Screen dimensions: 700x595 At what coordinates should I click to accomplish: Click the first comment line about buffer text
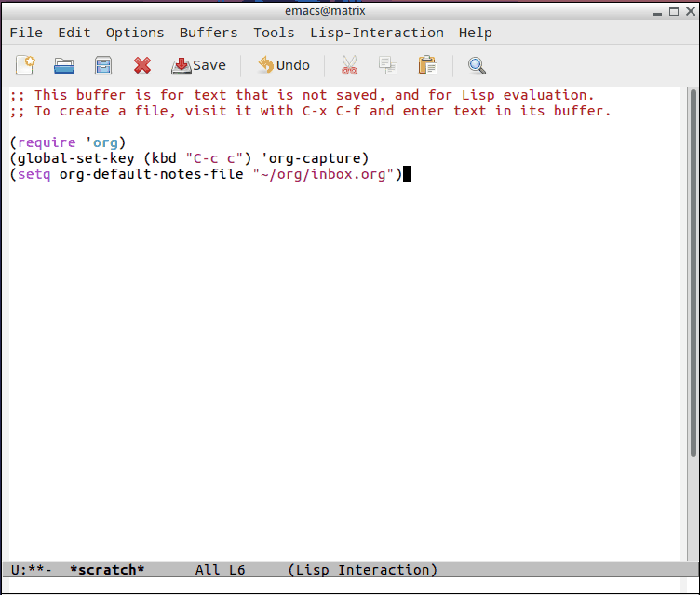click(303, 95)
